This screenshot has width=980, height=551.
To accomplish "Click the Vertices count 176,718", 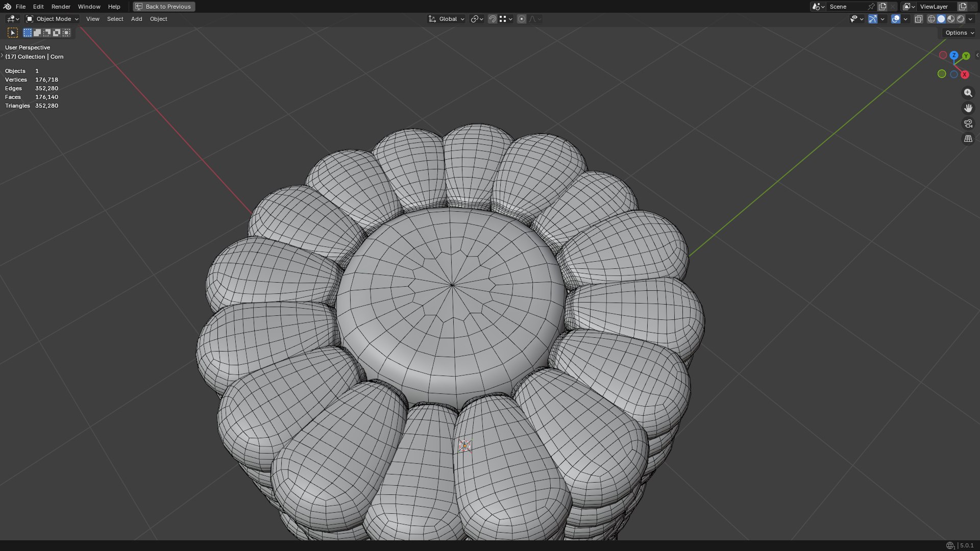I will (x=46, y=80).
